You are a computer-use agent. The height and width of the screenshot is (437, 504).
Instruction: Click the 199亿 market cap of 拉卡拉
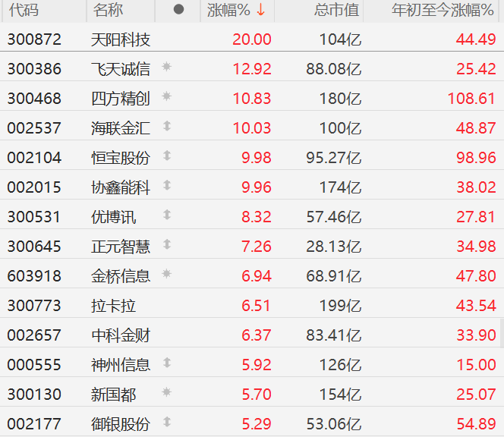coord(340,306)
